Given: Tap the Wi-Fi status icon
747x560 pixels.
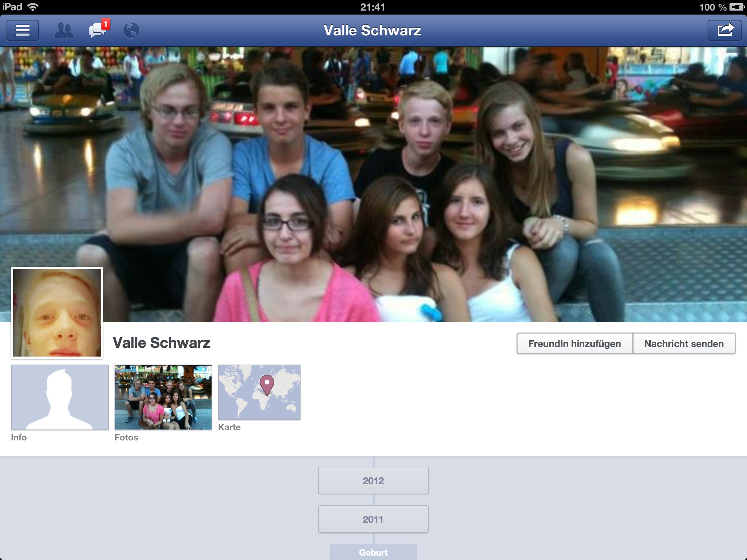Looking at the screenshot, I should coord(33,7).
